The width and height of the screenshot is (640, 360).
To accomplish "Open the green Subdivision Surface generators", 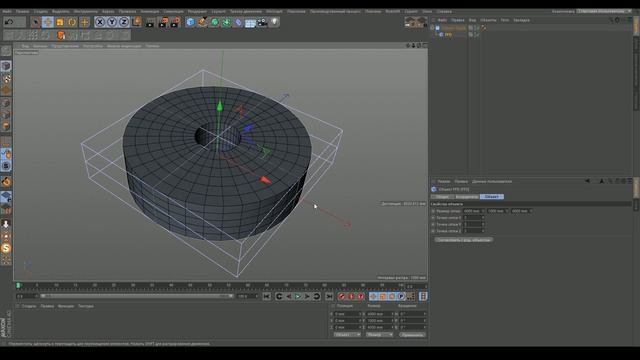I will coord(215,22).
